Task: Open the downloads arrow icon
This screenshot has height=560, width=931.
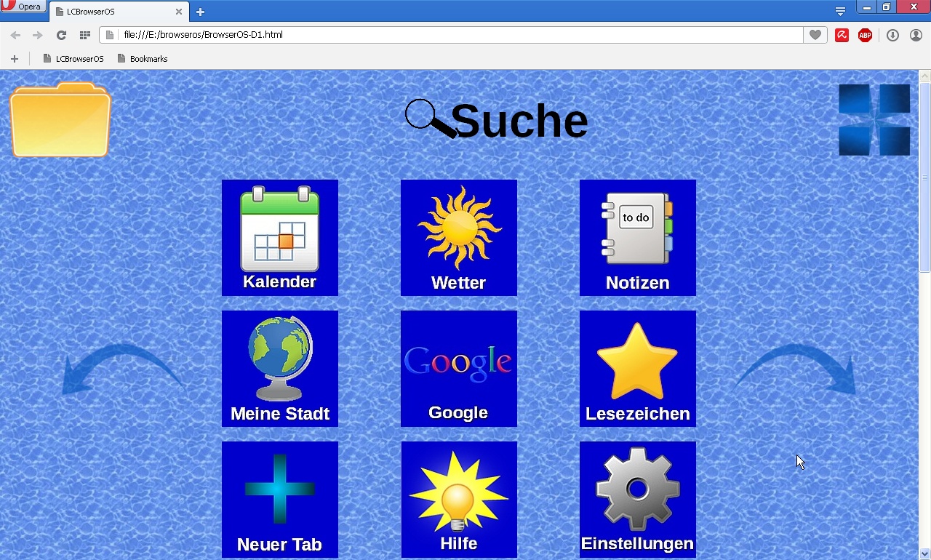Action: [892, 35]
